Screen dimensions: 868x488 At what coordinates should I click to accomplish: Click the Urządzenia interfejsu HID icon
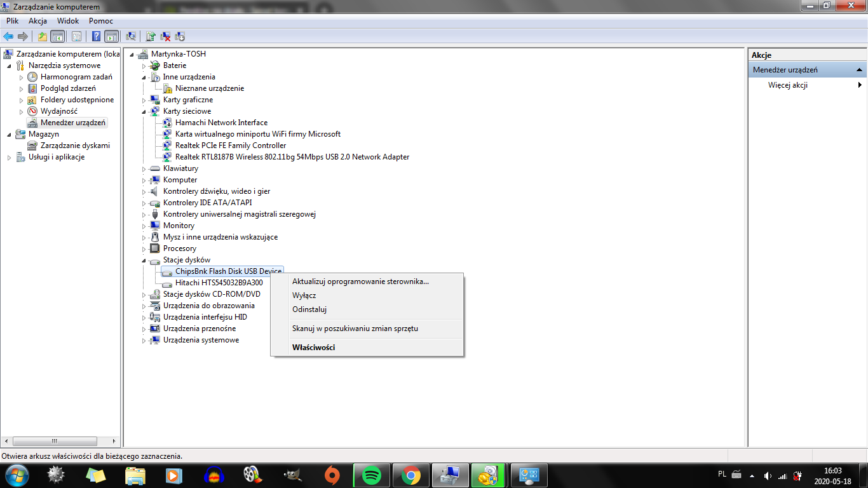tap(154, 317)
